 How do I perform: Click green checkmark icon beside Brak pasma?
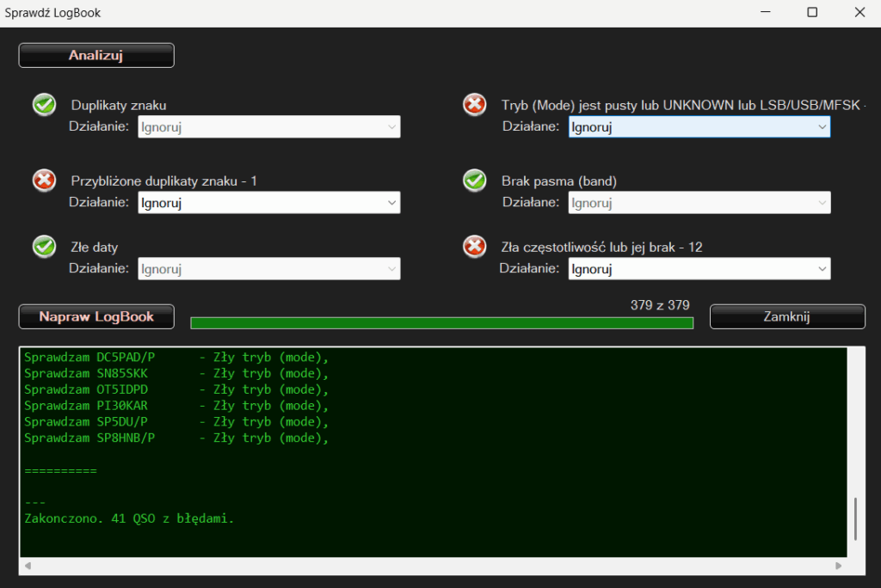click(x=474, y=181)
